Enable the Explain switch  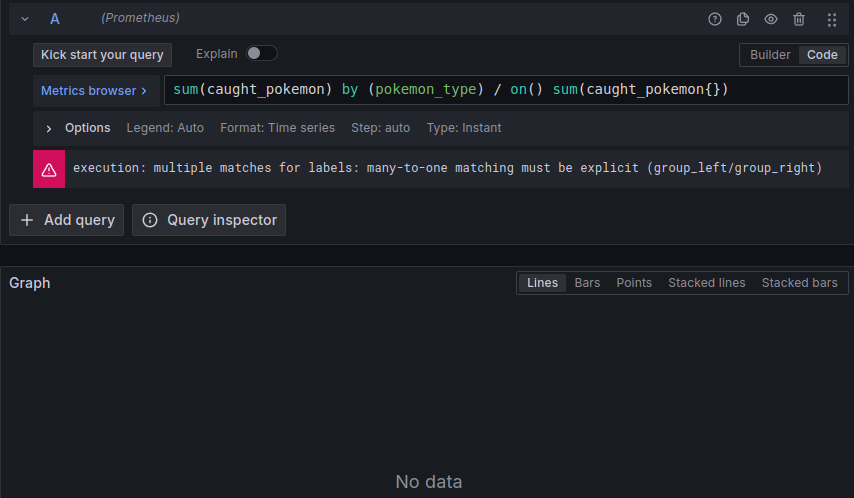[261, 54]
